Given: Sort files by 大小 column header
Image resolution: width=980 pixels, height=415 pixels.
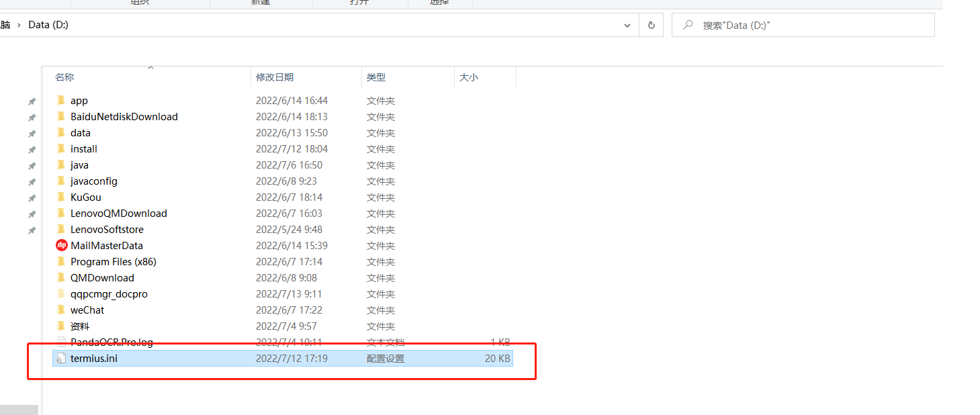Looking at the screenshot, I should tap(468, 77).
